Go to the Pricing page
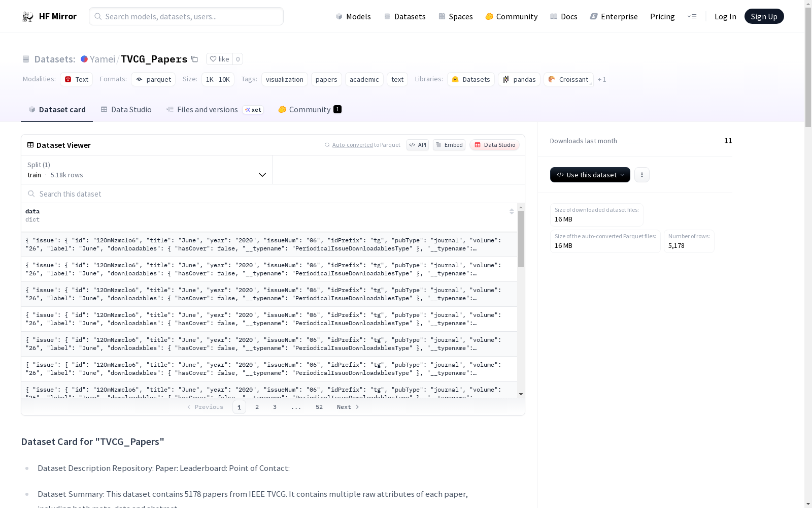 662,16
